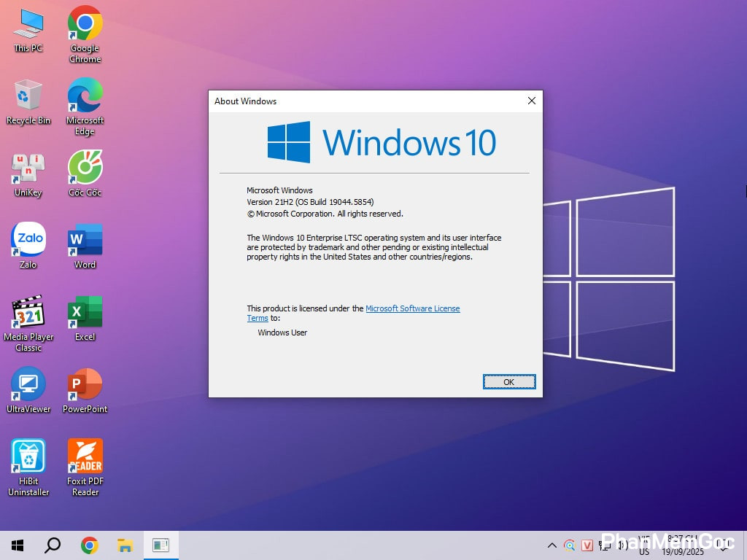The width and height of the screenshot is (747, 560).
Task: Open the Microsoft Software License Terms link
Action: [412, 308]
